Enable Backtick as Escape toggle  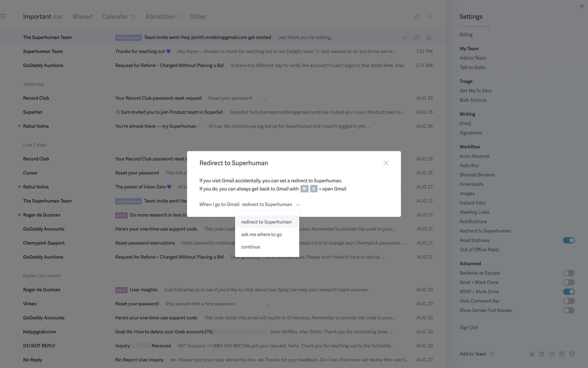[569, 273]
